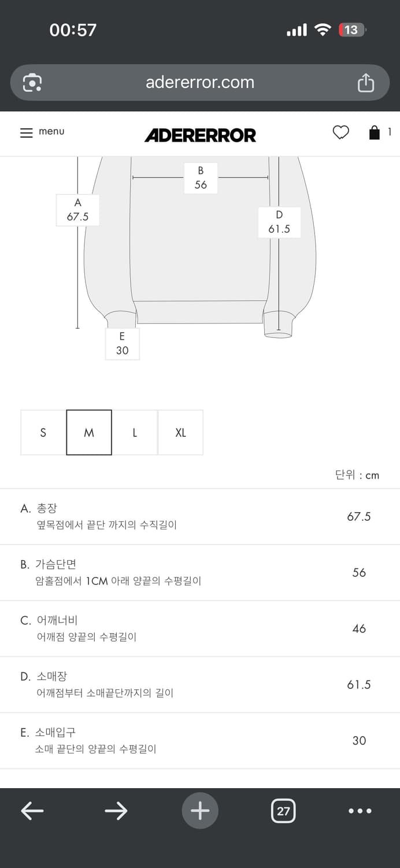The image size is (400, 868).
Task: Tap the ADERERROR logo to go home
Action: 200,135
